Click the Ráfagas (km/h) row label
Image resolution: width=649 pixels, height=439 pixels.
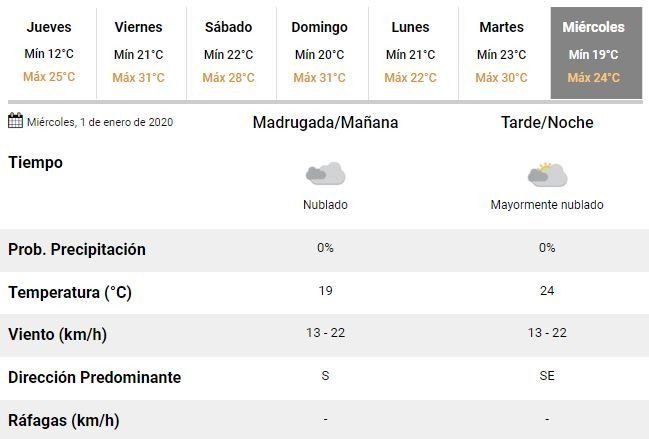(63, 420)
